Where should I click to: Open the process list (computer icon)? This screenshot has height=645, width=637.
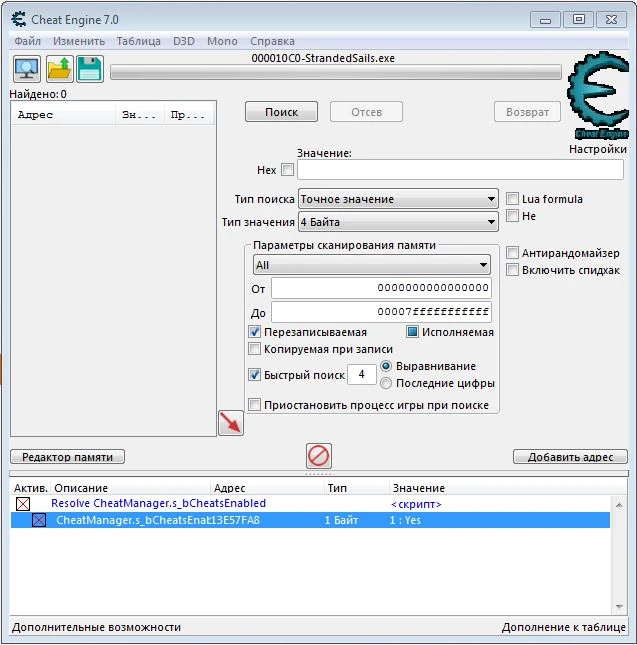(27, 69)
